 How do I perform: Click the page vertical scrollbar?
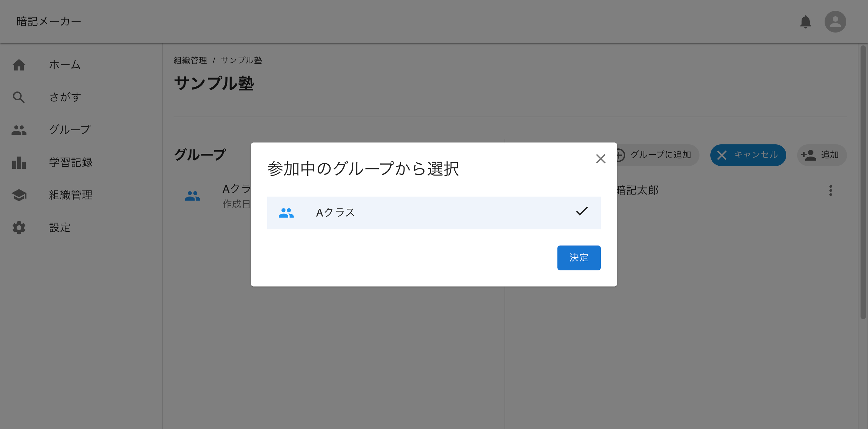click(863, 183)
